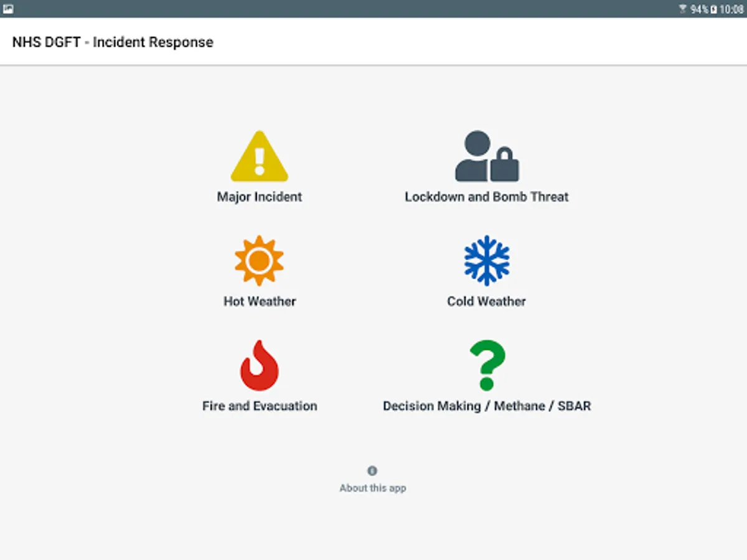Choose the Cold Weather label

point(487,302)
